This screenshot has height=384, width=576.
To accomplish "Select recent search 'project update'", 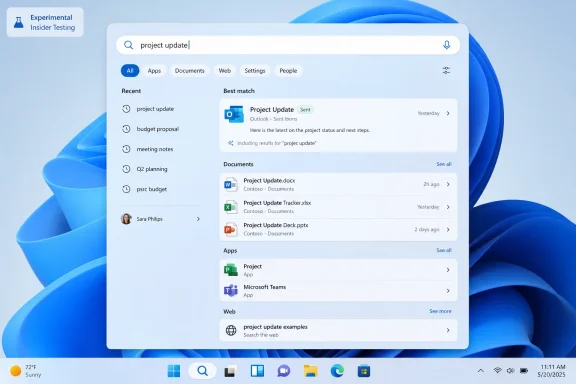I will 155,109.
